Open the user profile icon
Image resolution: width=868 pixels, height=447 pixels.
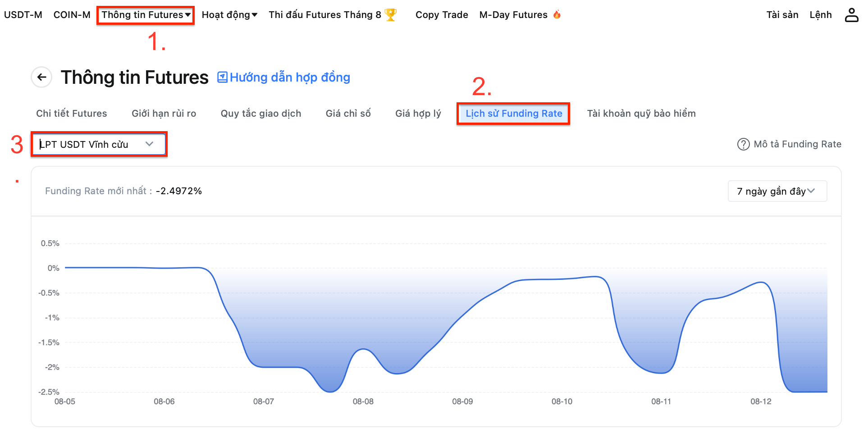[851, 15]
